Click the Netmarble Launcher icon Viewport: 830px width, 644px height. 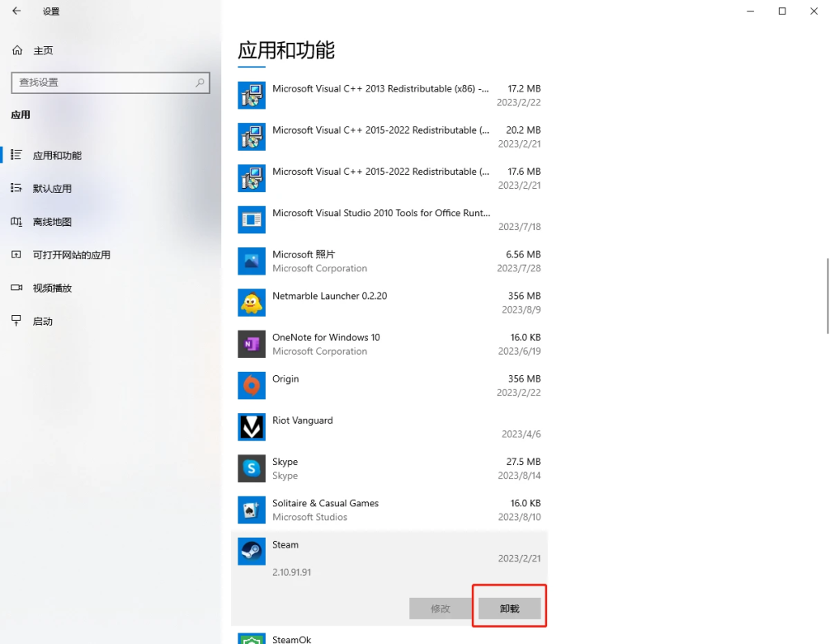251,302
